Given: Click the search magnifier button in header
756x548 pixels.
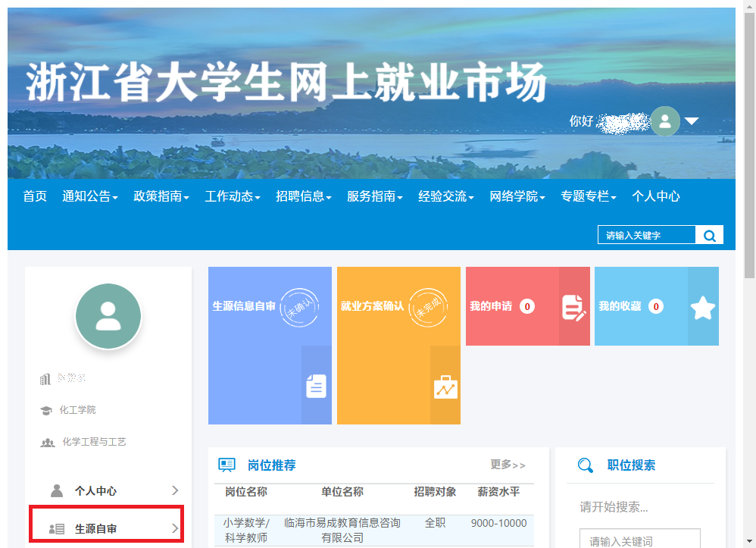Looking at the screenshot, I should tap(710, 236).
